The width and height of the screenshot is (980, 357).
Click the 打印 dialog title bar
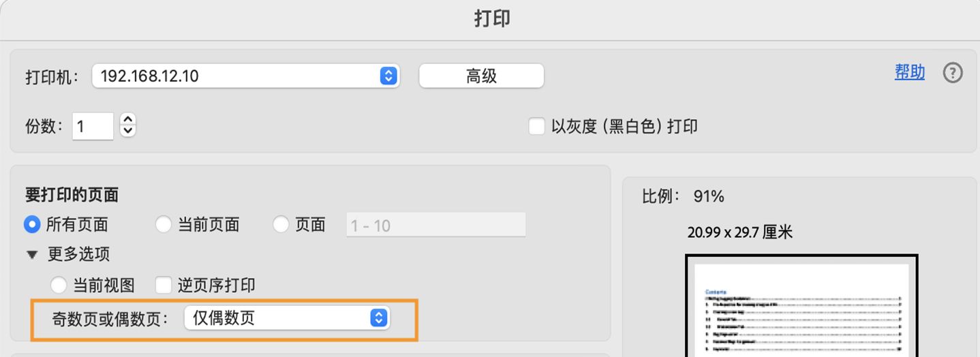[491, 18]
